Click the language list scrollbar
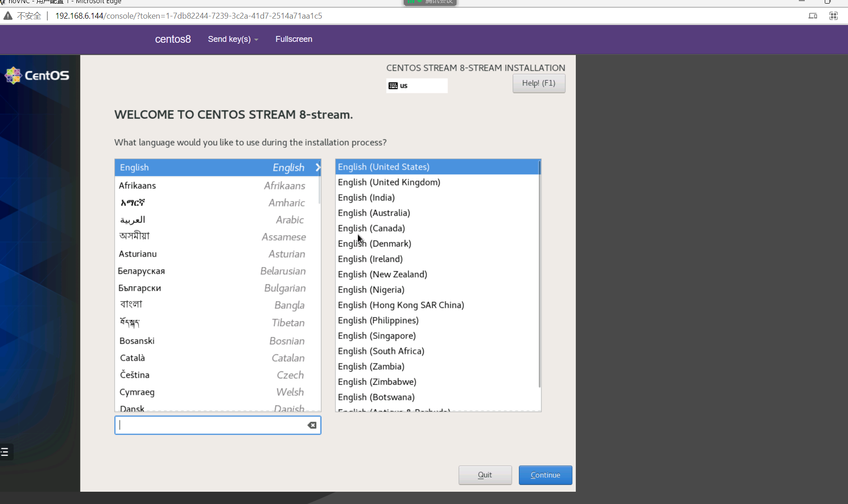The height and width of the screenshot is (504, 848). [x=320, y=182]
